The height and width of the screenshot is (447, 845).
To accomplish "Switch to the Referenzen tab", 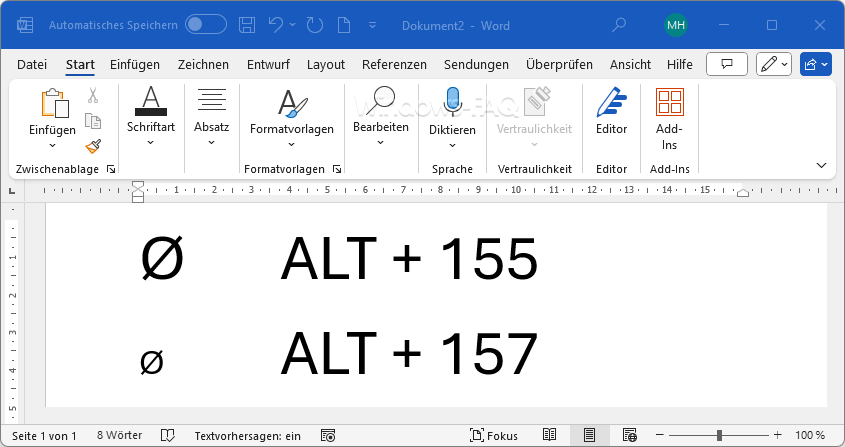I will [x=394, y=65].
